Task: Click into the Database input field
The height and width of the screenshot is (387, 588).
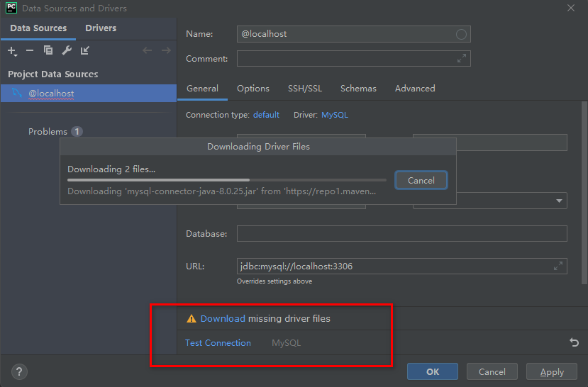Action: tap(401, 233)
